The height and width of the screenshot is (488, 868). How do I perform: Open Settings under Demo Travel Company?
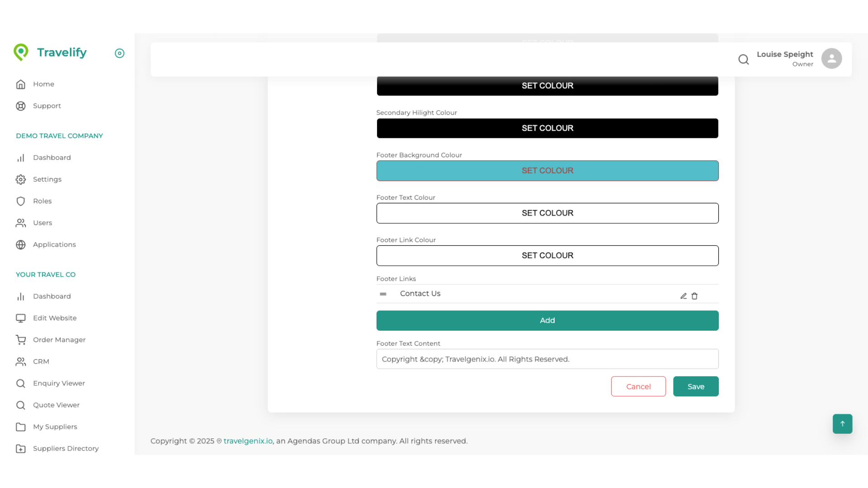[47, 179]
